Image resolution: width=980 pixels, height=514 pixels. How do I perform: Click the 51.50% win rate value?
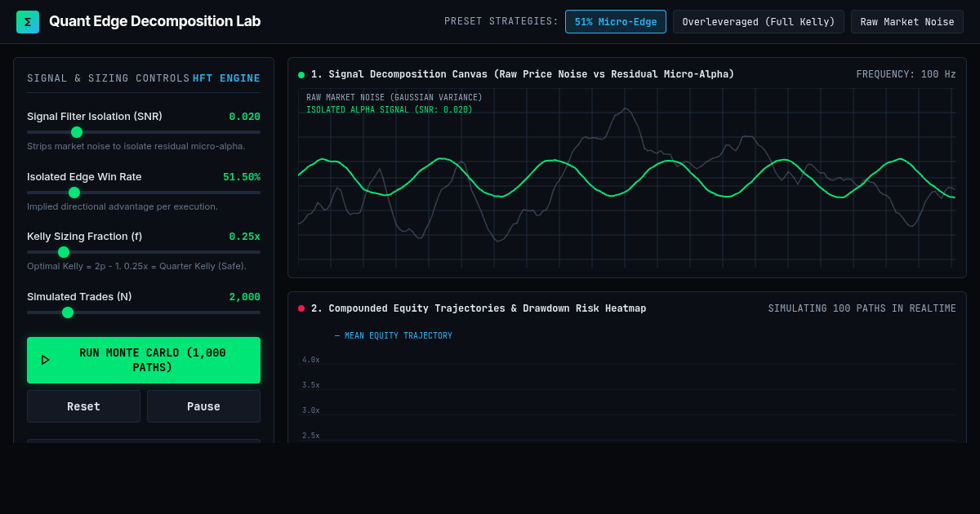coord(242,177)
